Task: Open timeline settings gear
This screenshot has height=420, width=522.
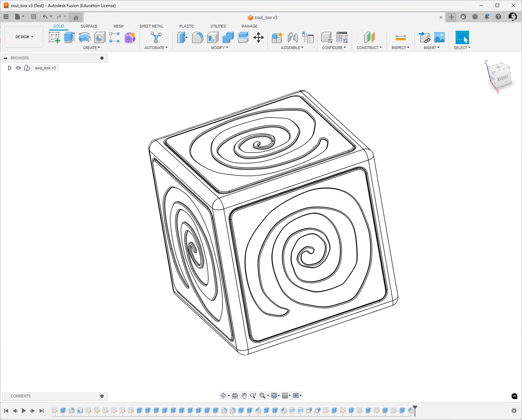Action: 514,410
